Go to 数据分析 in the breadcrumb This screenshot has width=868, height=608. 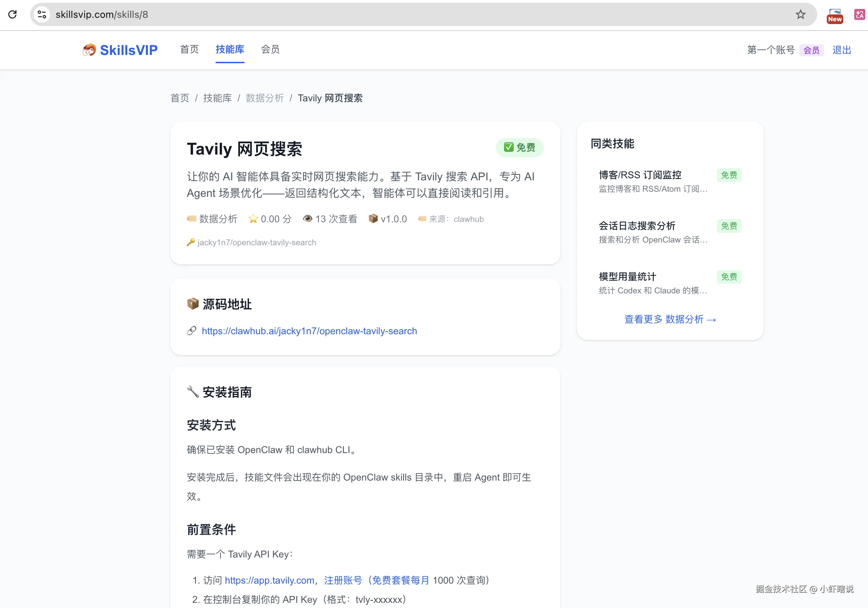(x=264, y=98)
